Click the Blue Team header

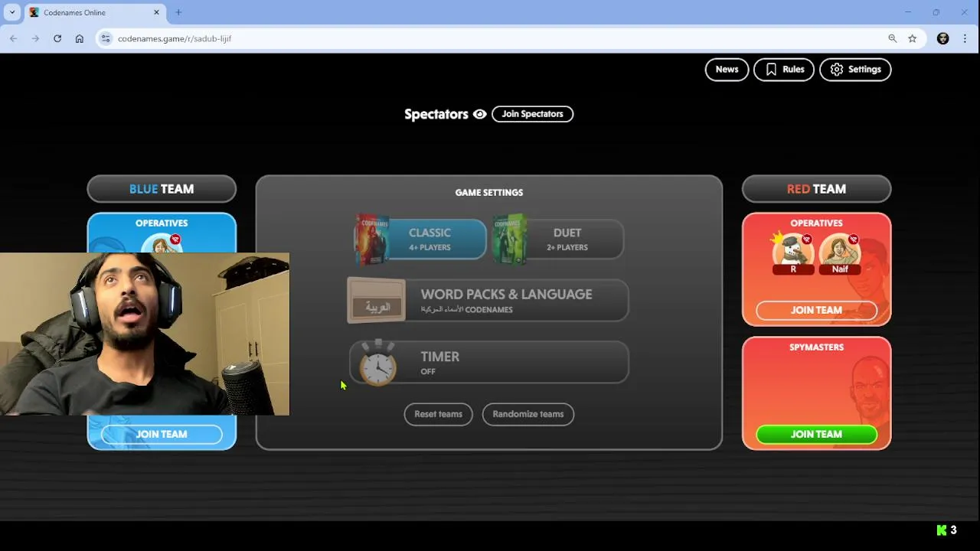click(162, 189)
